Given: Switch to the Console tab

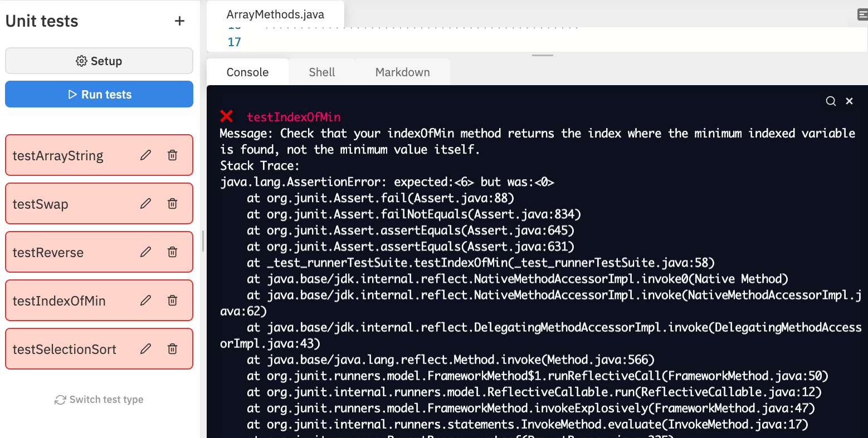Looking at the screenshot, I should coord(247,72).
